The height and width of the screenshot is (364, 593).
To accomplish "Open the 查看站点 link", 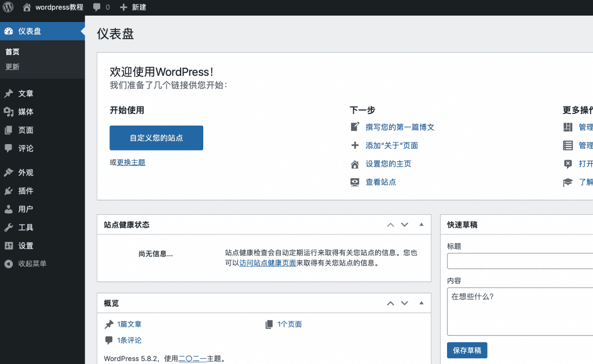I will coord(380,182).
